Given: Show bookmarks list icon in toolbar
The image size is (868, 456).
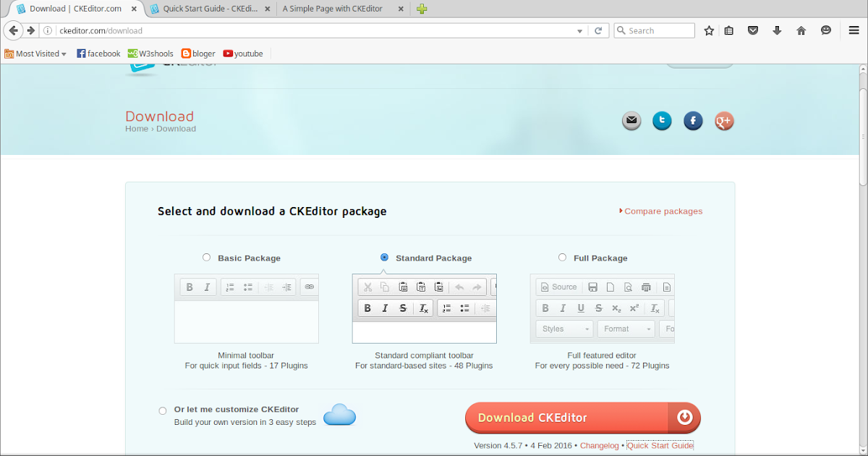Looking at the screenshot, I should 729,30.
